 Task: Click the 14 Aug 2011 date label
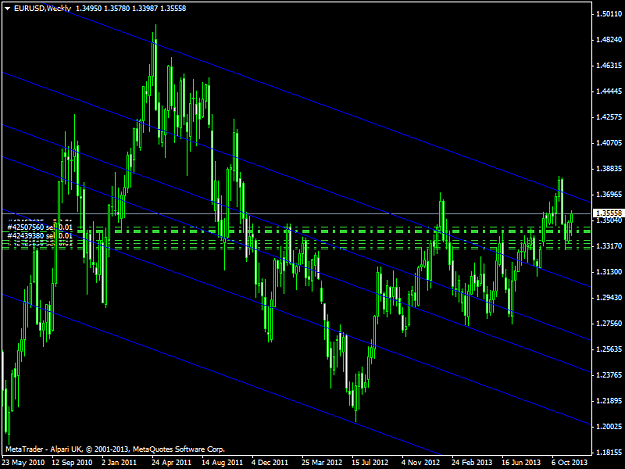click(222, 463)
